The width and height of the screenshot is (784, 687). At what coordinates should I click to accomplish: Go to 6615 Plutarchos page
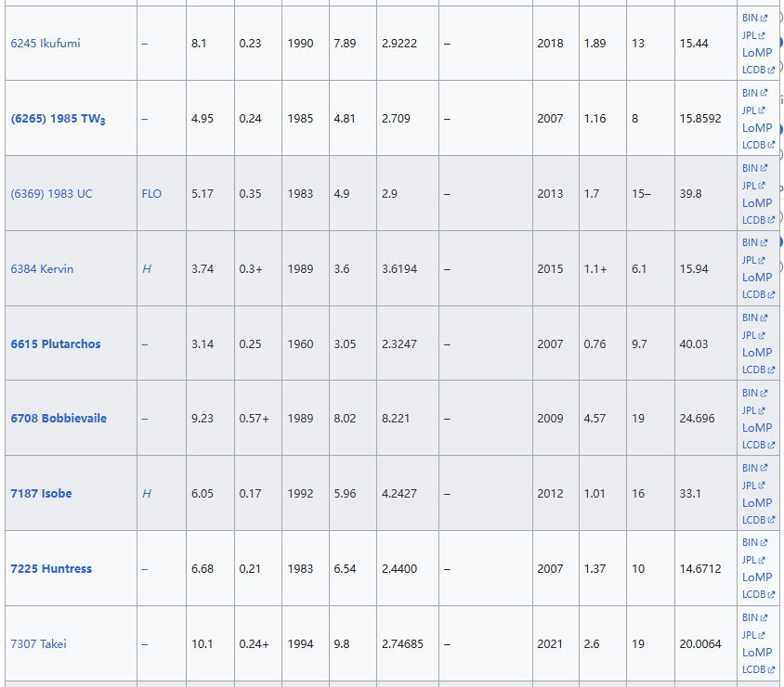pos(56,343)
